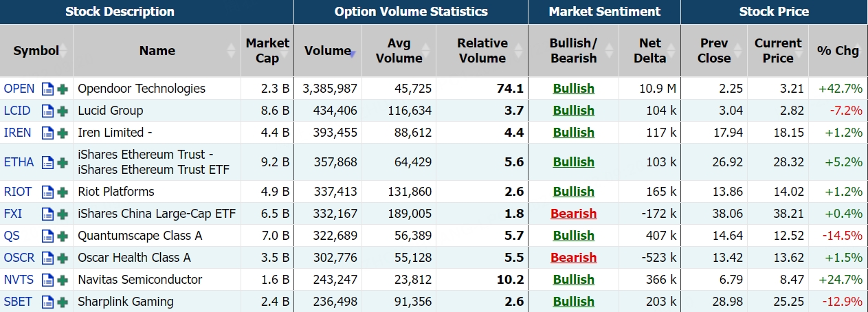Open the document icon for LCID

pyautogui.click(x=47, y=111)
